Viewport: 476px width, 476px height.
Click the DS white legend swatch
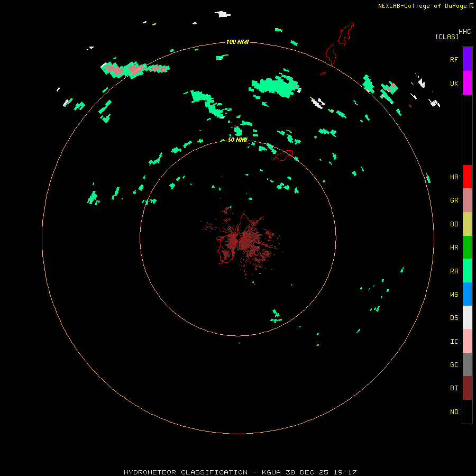point(467,317)
